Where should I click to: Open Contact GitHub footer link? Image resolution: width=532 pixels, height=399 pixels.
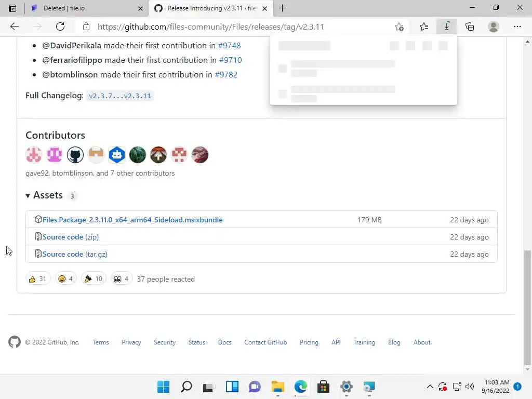(265, 342)
